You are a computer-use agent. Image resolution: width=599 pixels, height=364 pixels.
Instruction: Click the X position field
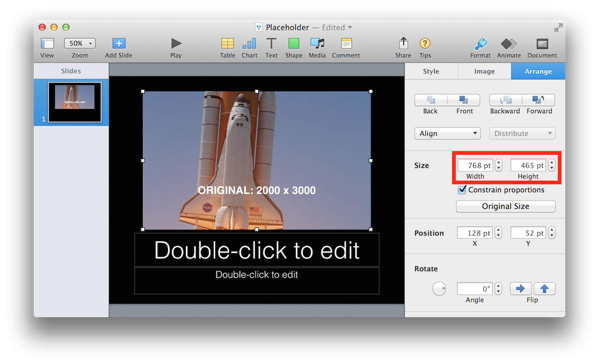point(475,233)
